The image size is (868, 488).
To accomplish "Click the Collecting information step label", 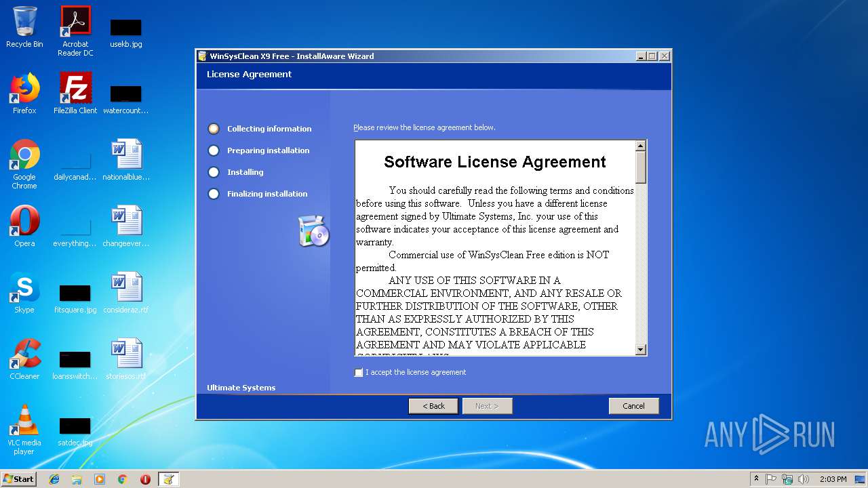I will click(x=269, y=129).
